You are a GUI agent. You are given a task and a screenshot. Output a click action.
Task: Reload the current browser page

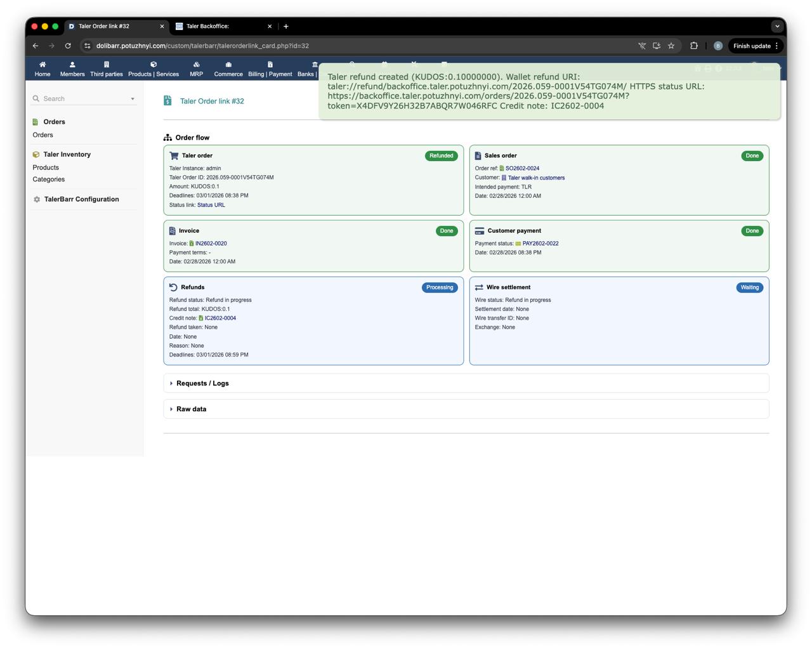click(68, 46)
